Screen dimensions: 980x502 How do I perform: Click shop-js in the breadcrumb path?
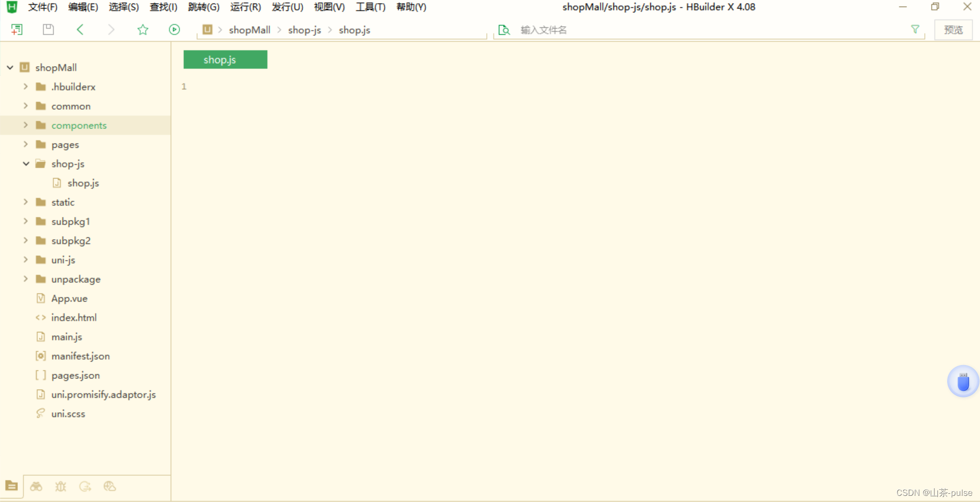[304, 30]
